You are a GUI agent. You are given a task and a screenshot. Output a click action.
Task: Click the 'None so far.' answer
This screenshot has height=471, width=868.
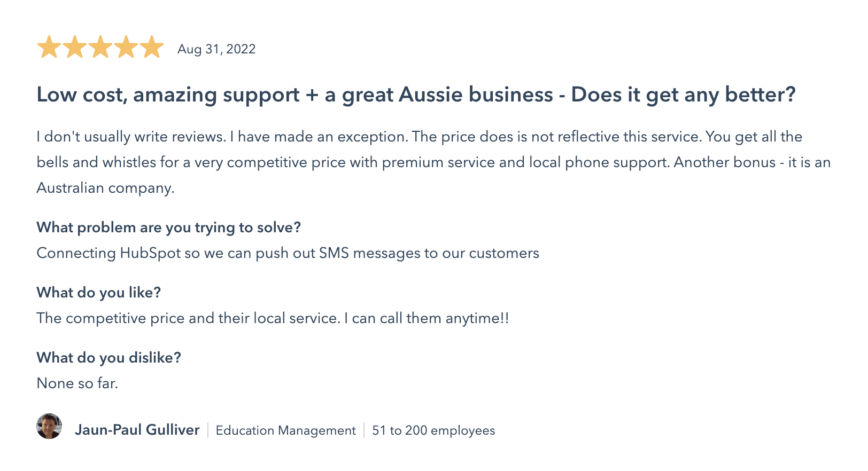pyautogui.click(x=77, y=383)
